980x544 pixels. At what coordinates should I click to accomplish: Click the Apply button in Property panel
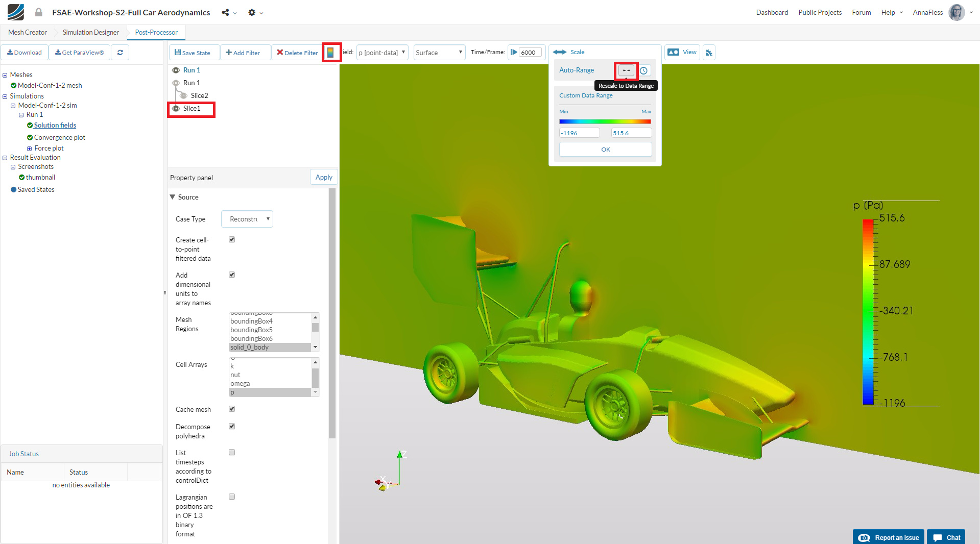(323, 177)
